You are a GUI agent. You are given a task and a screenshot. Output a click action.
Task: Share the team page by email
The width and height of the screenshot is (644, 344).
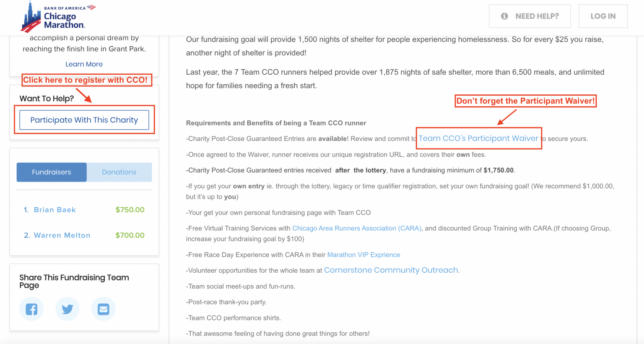pyautogui.click(x=104, y=309)
